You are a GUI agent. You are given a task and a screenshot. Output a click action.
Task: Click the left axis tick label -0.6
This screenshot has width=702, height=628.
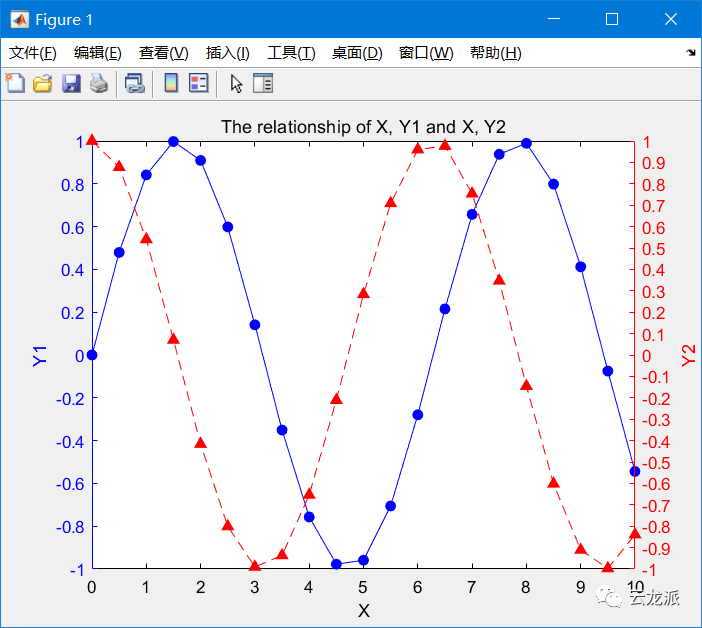(x=70, y=484)
